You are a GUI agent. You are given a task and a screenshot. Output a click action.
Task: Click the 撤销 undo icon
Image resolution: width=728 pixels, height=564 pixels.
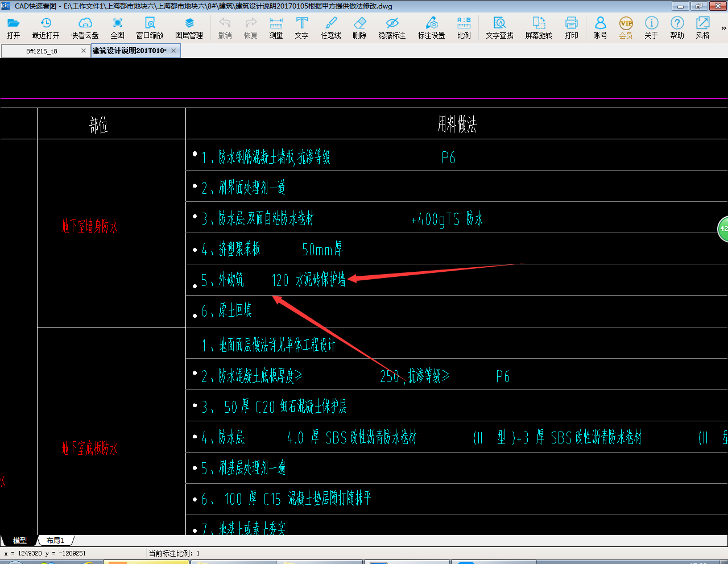tap(225, 27)
